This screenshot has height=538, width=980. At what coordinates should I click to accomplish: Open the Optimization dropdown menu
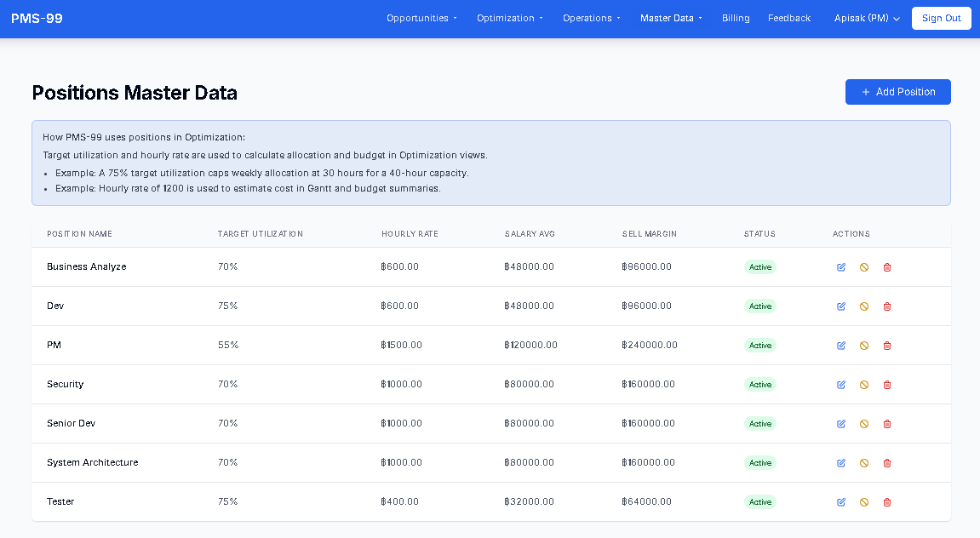509,18
